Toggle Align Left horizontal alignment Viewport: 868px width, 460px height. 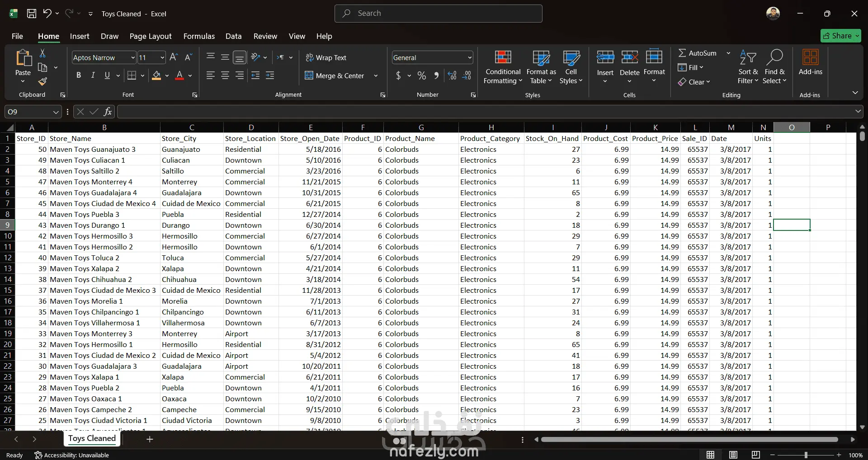211,75
